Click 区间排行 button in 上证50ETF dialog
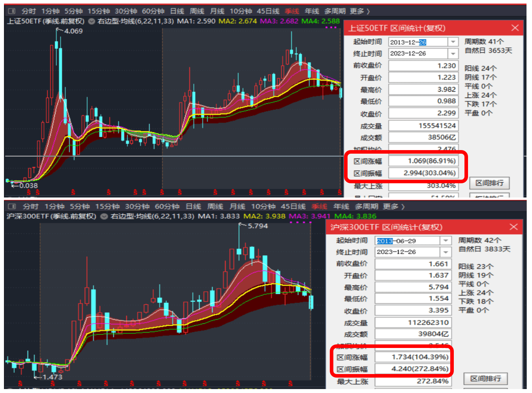532x393 pixels. point(489,183)
